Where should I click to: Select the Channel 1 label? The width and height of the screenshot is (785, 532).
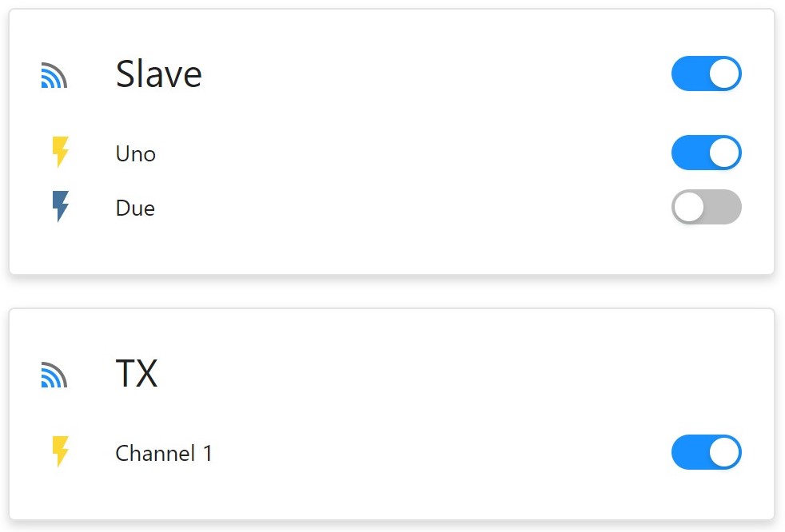pyautogui.click(x=164, y=453)
